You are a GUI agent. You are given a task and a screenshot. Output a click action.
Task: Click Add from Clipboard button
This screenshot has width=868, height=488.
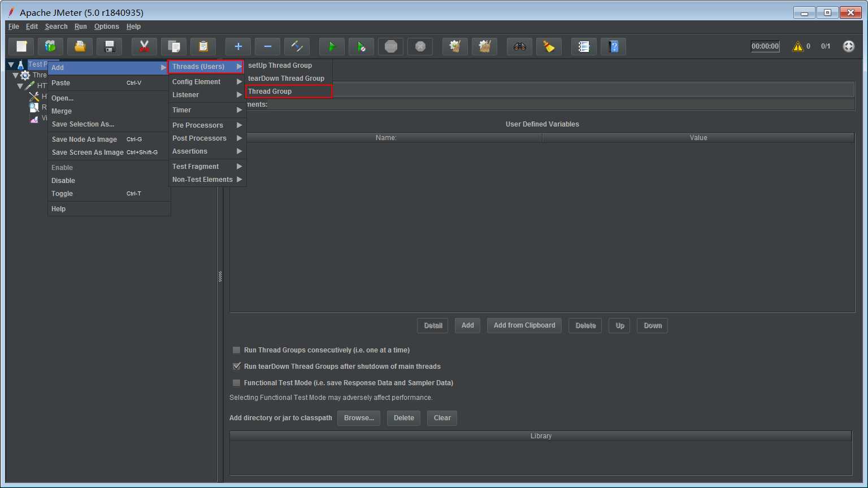pyautogui.click(x=524, y=325)
